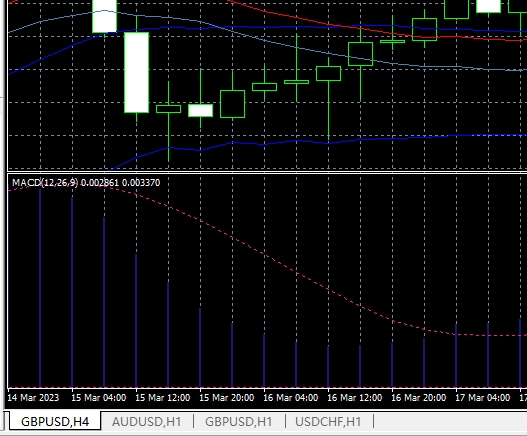
Task: Click the 16 Mar 04:00 time label
Action: point(291,398)
